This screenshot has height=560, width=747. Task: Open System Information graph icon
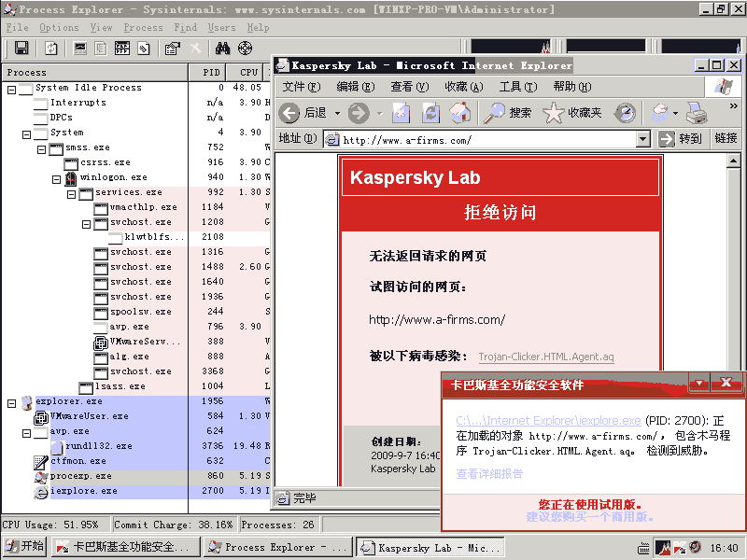[x=79, y=49]
